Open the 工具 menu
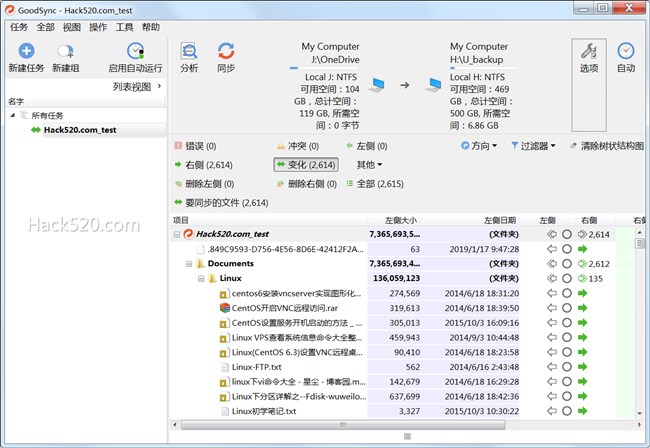650x448 pixels. [124, 27]
